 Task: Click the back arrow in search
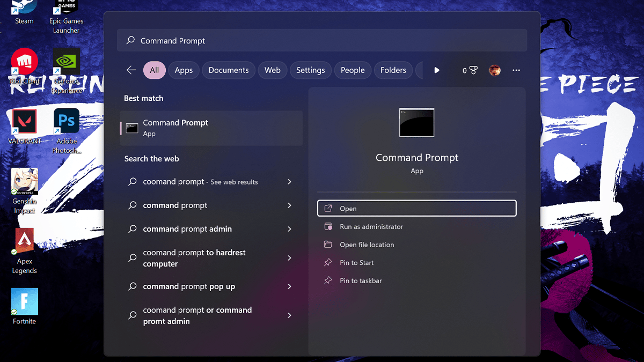click(131, 70)
